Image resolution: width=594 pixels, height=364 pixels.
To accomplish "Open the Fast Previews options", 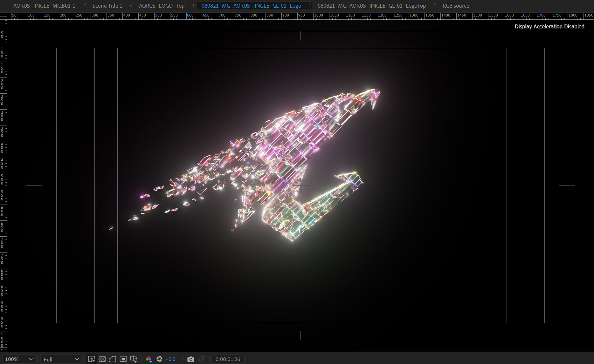I will click(92, 359).
